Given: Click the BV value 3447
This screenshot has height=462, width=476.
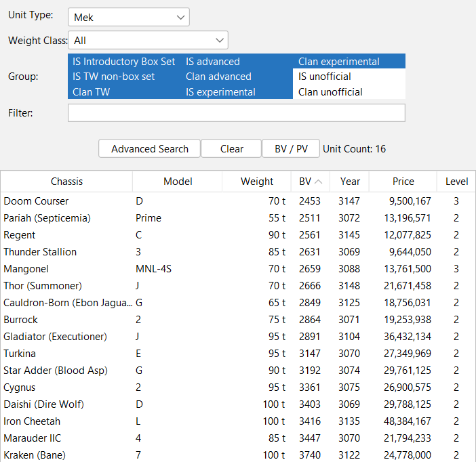Looking at the screenshot, I should coord(310,438).
